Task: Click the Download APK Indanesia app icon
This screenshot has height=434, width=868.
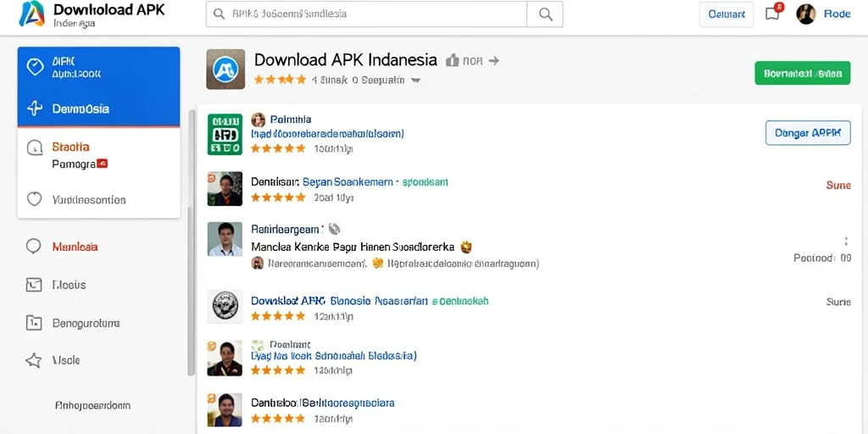Action: pyautogui.click(x=225, y=70)
